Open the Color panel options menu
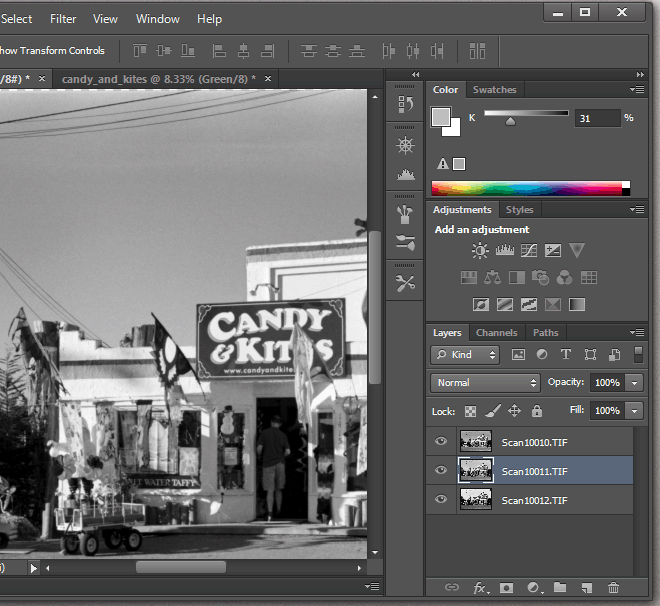 tap(637, 89)
